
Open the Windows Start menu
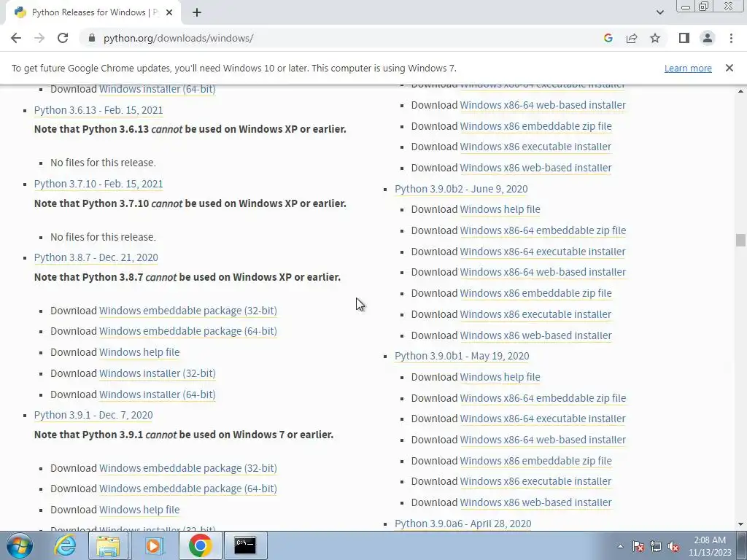(18, 545)
